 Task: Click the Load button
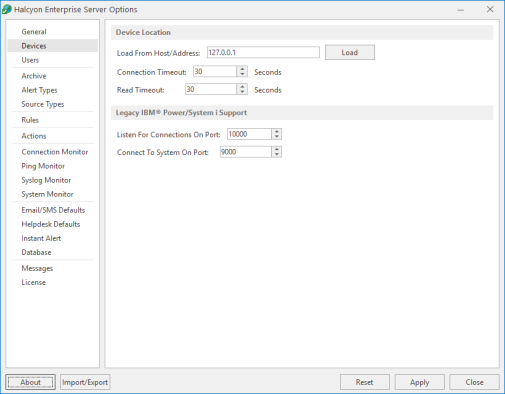point(350,52)
